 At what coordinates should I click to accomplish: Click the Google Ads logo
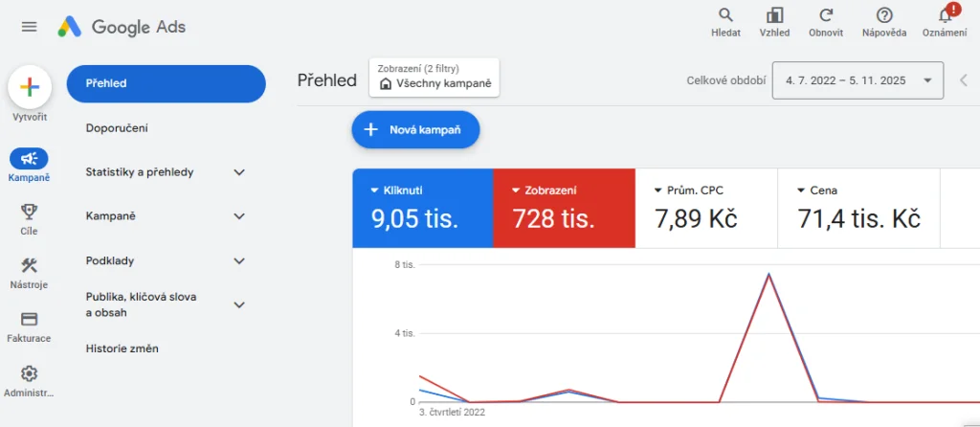click(122, 27)
